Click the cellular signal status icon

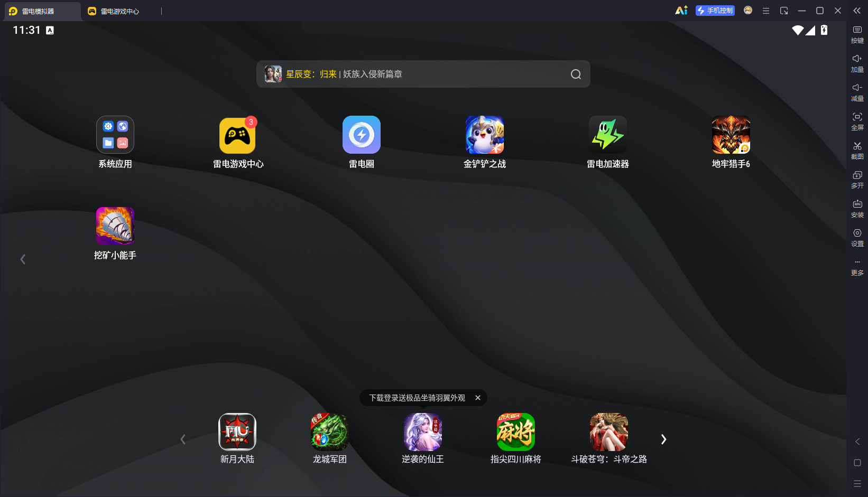[x=810, y=30]
